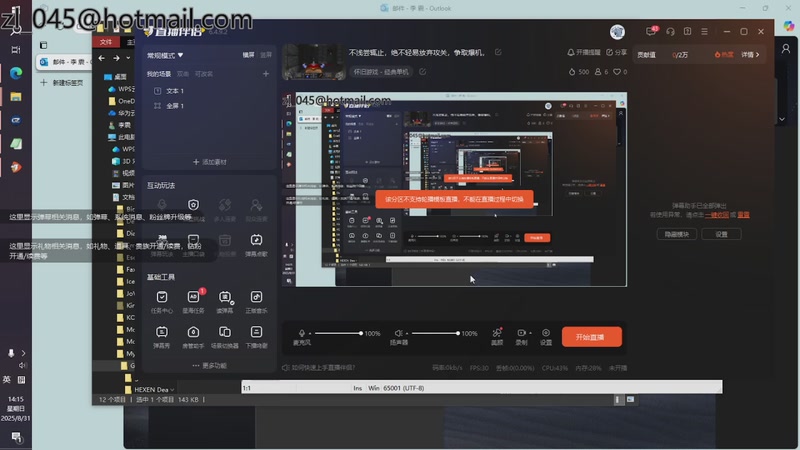The width and height of the screenshot is (800, 450).
Task: Click the 设置 button in danmaku panel
Action: point(721,234)
